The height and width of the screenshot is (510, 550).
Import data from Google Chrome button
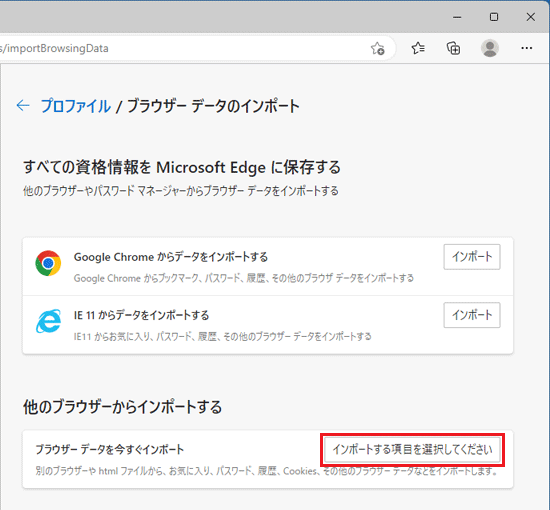[472, 257]
